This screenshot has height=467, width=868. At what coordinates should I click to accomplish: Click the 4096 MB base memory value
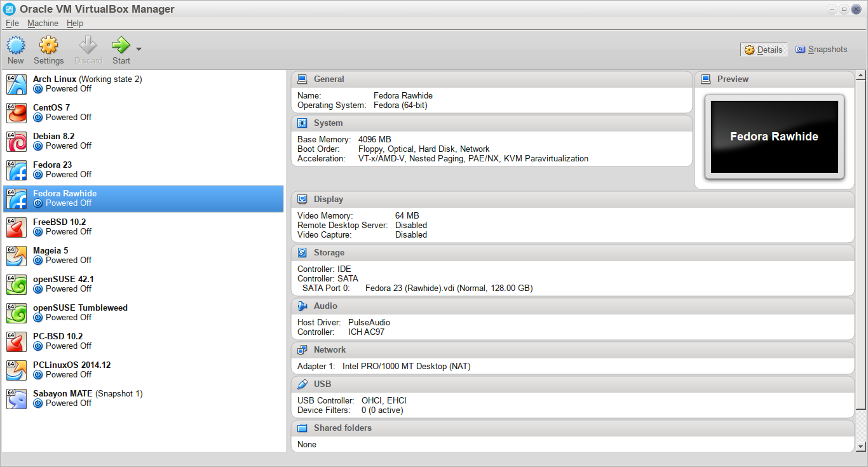(x=375, y=140)
